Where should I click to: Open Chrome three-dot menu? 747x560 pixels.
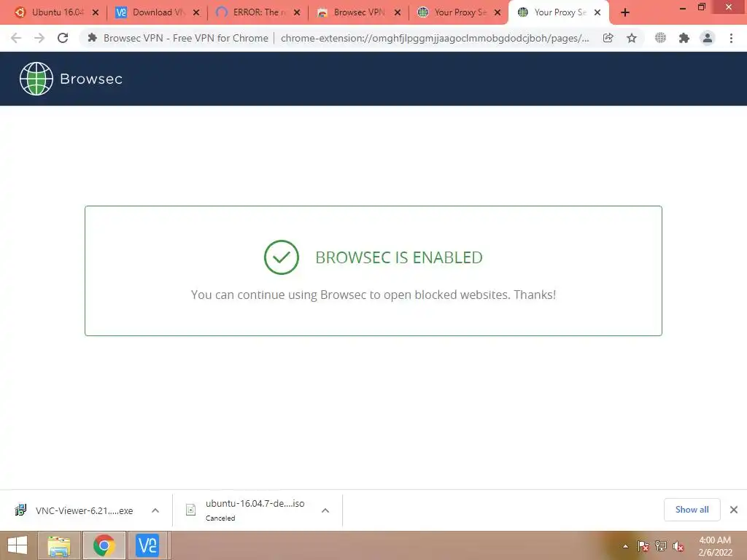(x=731, y=38)
